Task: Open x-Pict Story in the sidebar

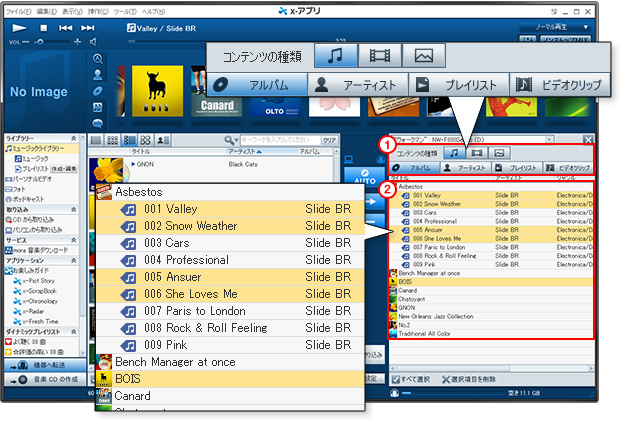Action: (40, 282)
